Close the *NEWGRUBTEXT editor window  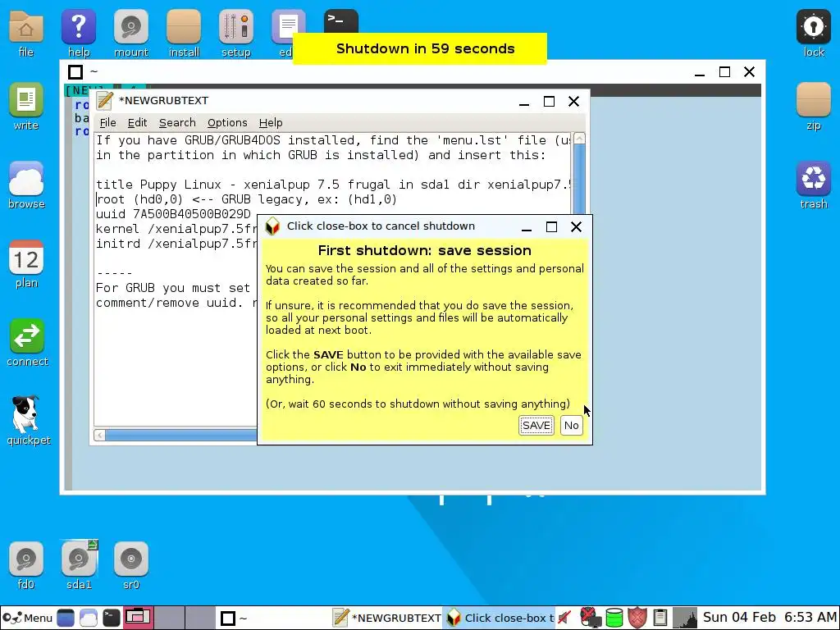(x=573, y=101)
